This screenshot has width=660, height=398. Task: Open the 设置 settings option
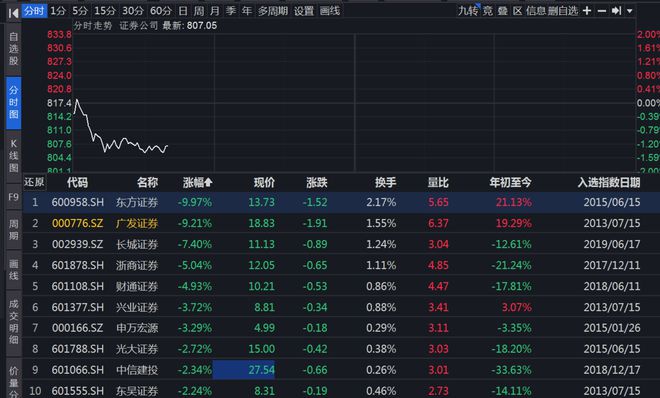[x=304, y=11]
